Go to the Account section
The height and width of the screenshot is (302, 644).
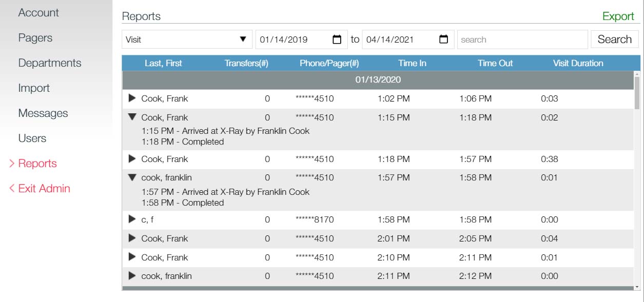(x=38, y=13)
